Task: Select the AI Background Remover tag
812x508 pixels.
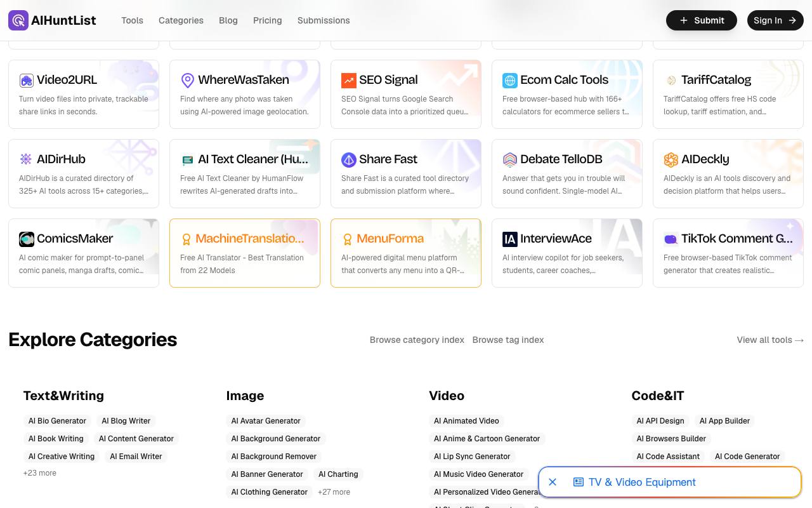Action: (274, 457)
